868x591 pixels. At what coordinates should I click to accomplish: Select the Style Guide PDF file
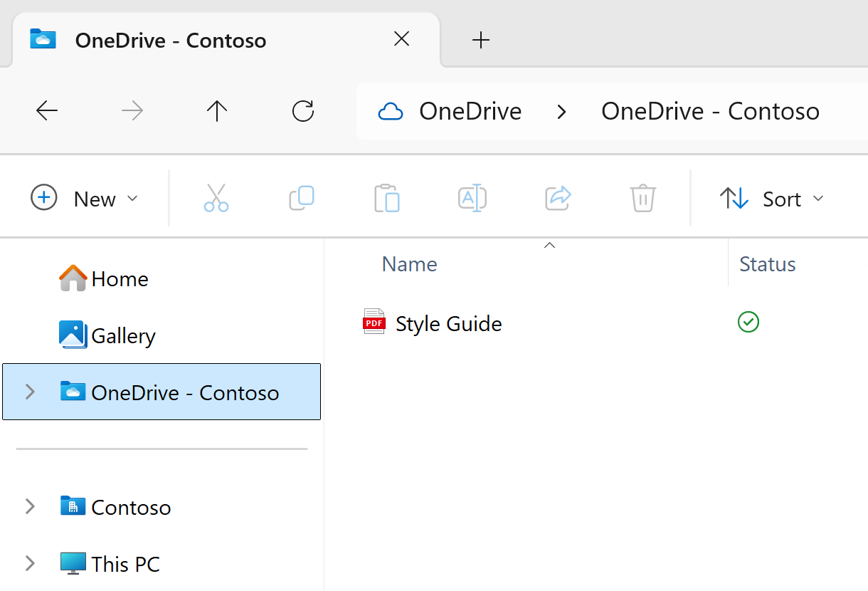[448, 324]
